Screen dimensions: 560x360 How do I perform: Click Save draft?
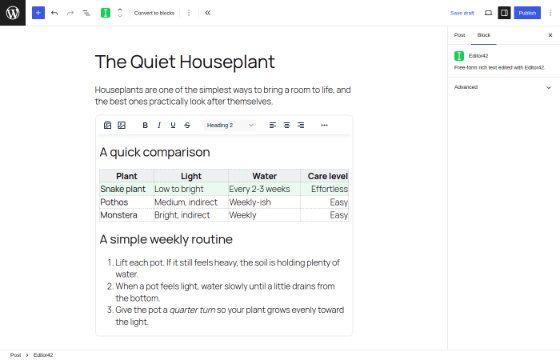[x=462, y=13]
